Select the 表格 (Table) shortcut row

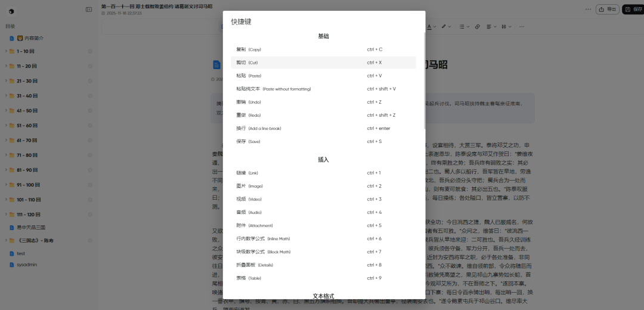(323, 278)
